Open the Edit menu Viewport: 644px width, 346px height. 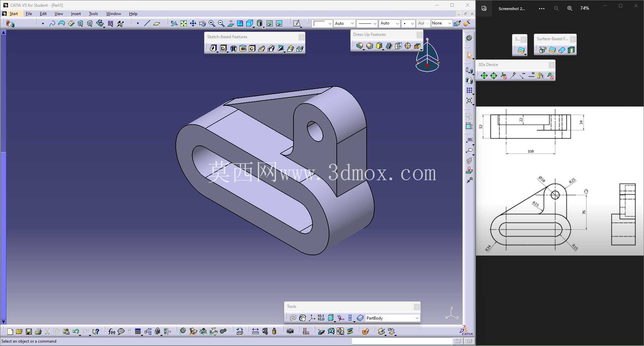(43, 14)
